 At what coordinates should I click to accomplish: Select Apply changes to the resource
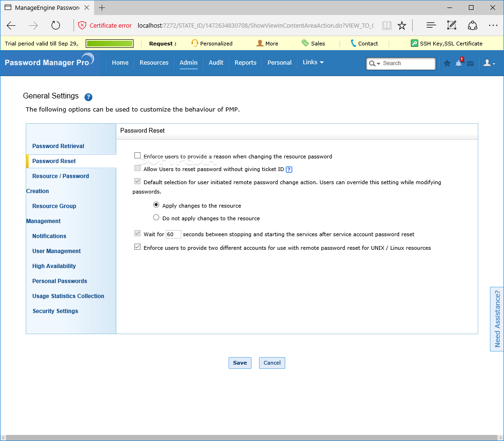point(156,205)
